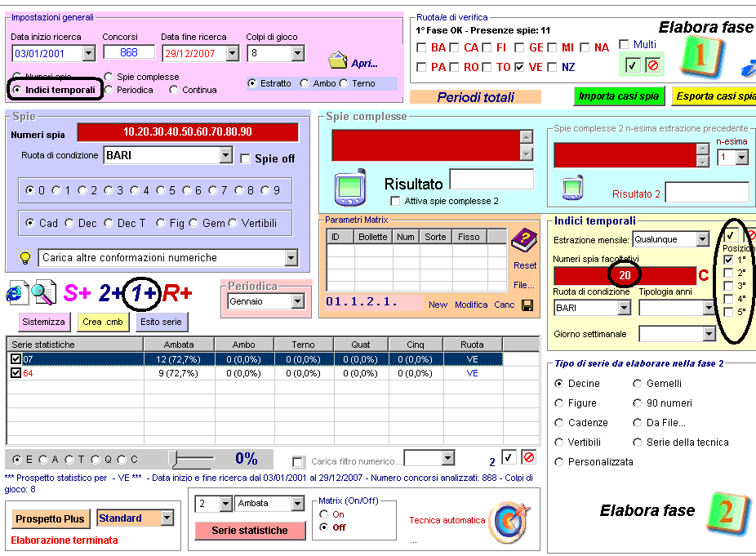Deselect all wheels with red prohibit icon
Image resolution: width=756 pixels, height=556 pixels.
tap(653, 65)
